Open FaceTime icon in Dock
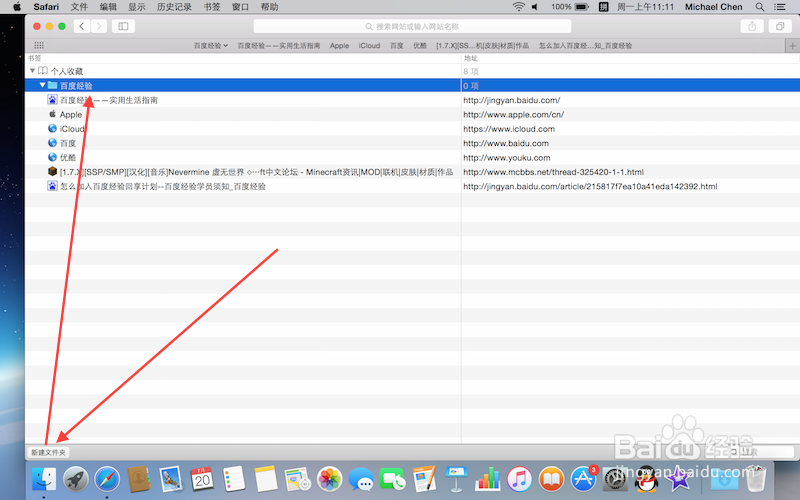Image resolution: width=800 pixels, height=500 pixels. coord(392,480)
